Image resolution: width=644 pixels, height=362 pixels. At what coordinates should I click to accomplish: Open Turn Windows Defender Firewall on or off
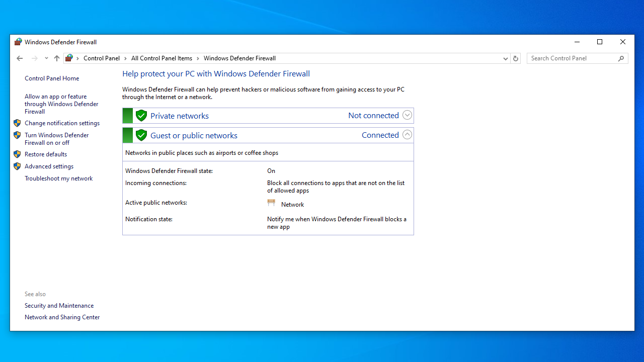tap(56, 139)
